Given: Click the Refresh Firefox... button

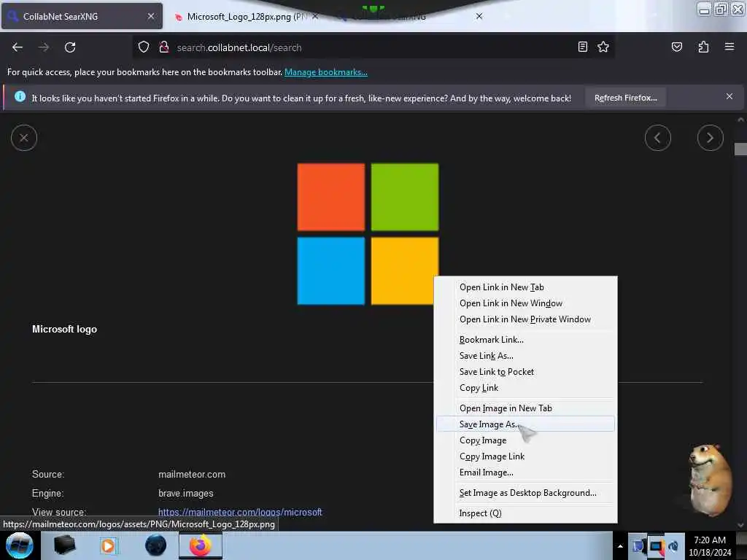Looking at the screenshot, I should [625, 98].
